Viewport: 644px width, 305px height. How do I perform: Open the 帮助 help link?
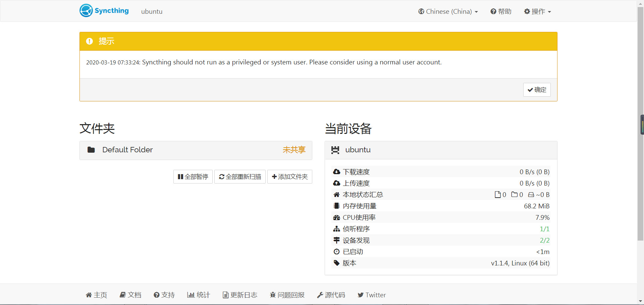pyautogui.click(x=501, y=11)
